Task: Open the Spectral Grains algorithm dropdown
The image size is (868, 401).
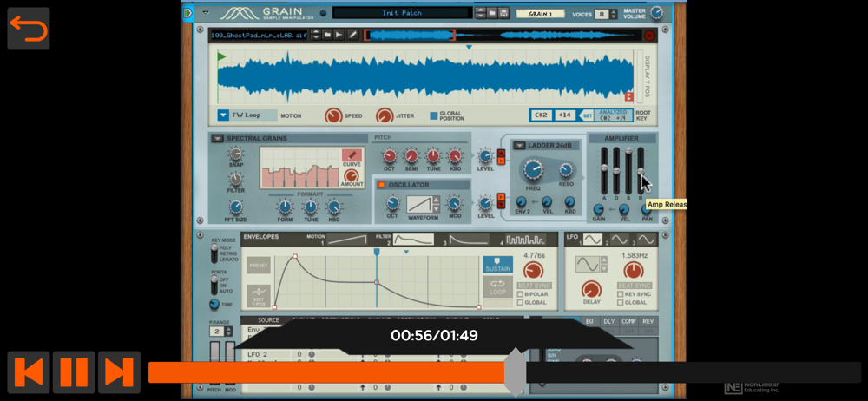Action: 218,139
